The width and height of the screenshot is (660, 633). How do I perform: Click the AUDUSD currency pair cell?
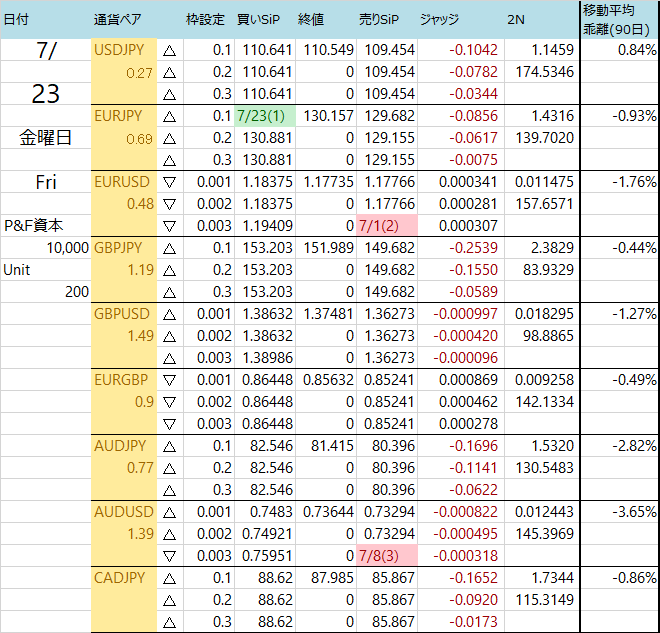click(x=124, y=512)
